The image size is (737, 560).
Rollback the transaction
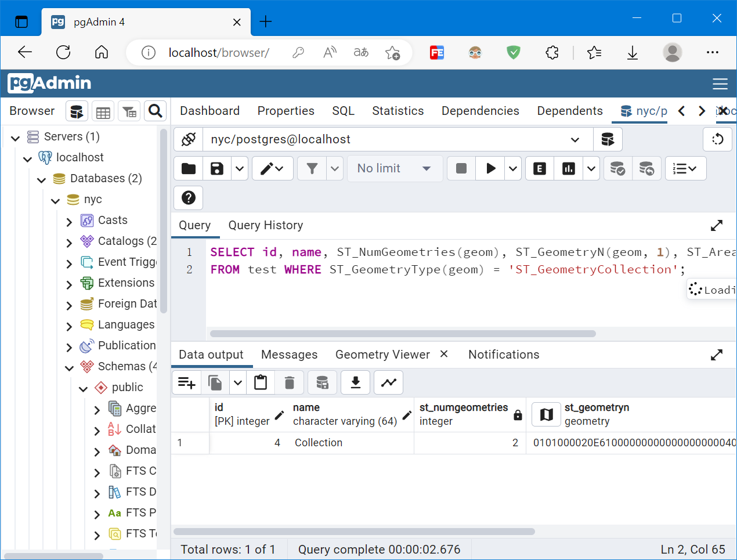tap(646, 169)
